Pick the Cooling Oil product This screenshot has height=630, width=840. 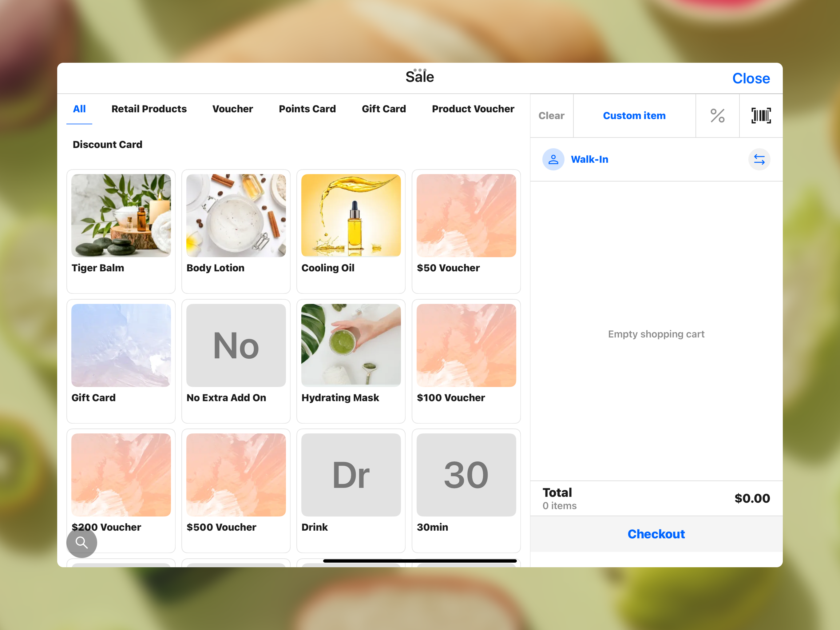point(351,231)
